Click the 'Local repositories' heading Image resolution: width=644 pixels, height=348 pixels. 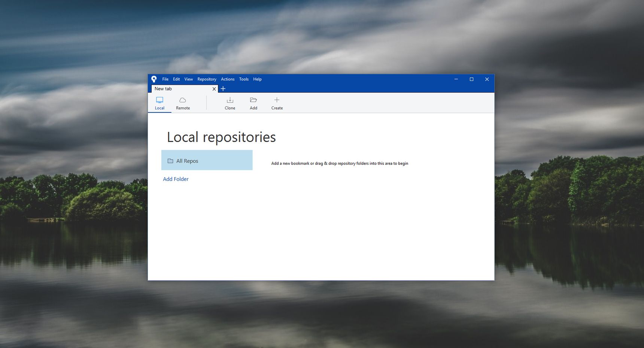(221, 137)
